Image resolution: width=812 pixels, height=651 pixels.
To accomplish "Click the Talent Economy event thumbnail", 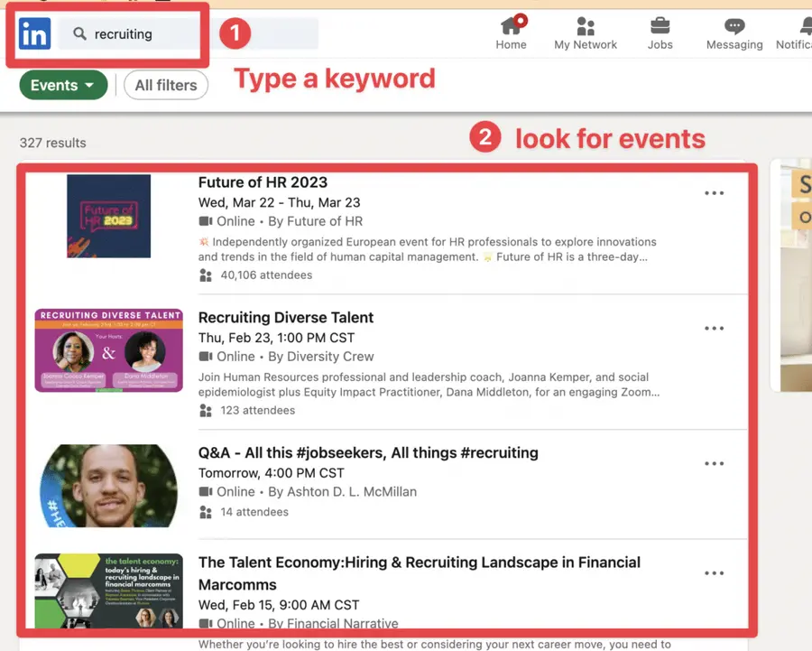I will [109, 591].
